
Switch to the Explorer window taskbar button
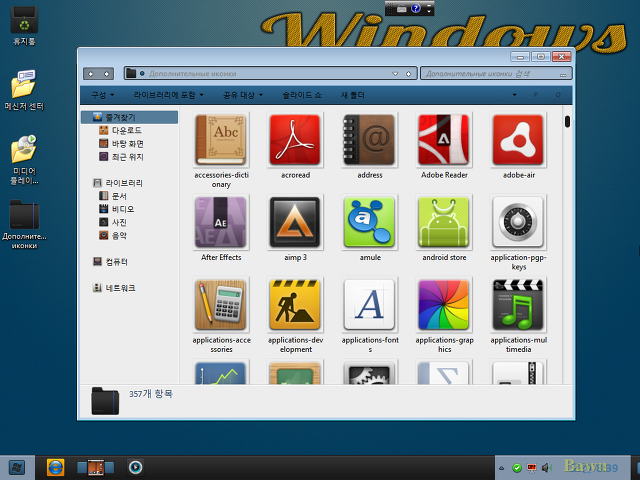point(96,467)
